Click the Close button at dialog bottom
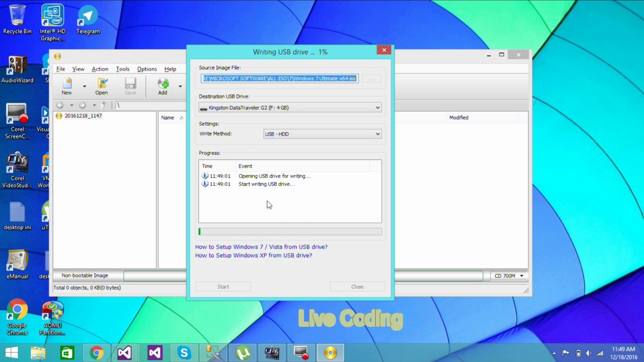 pyautogui.click(x=357, y=287)
